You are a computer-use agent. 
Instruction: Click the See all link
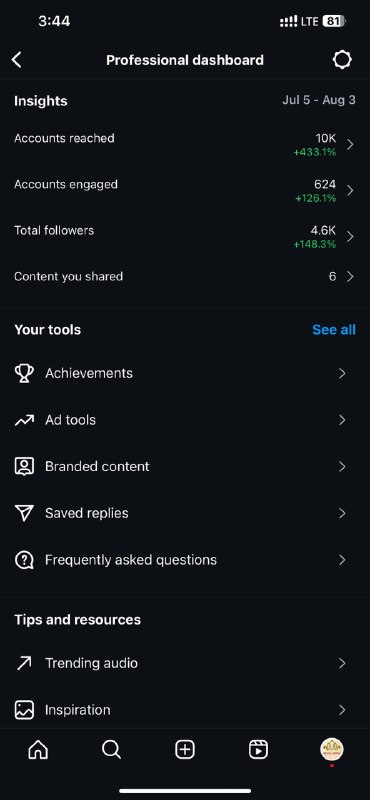(334, 330)
